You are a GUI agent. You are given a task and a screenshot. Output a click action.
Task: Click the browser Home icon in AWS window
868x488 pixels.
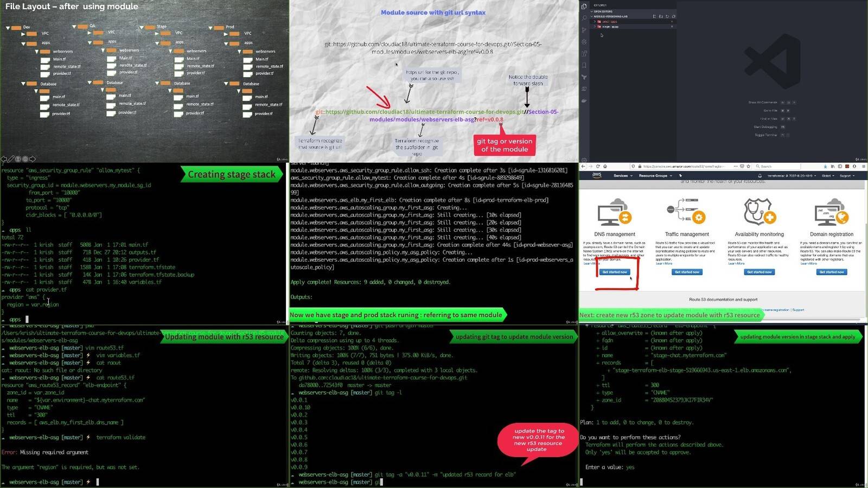coord(605,166)
